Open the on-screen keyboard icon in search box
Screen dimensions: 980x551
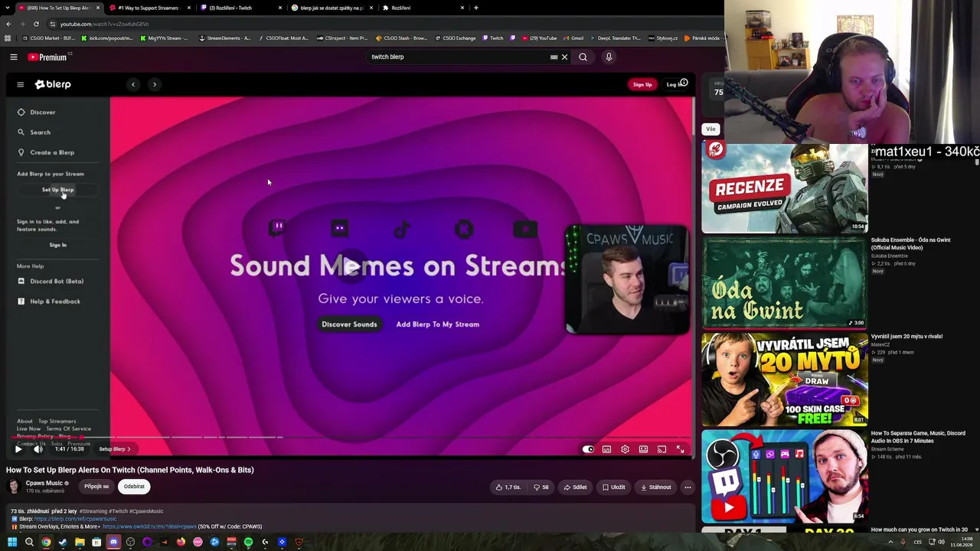(554, 57)
